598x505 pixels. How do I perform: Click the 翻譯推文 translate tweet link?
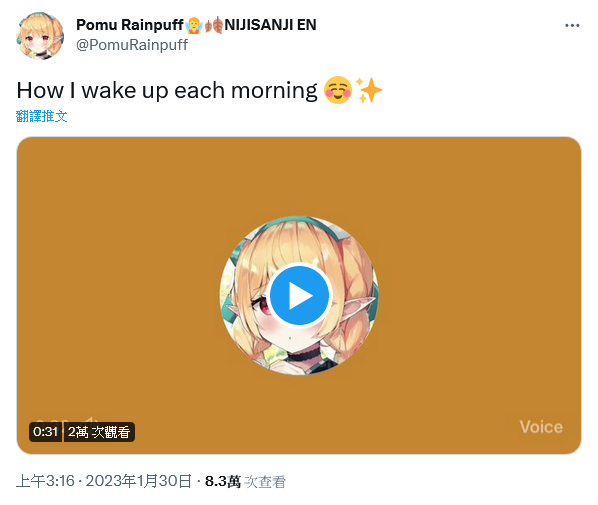click(42, 116)
